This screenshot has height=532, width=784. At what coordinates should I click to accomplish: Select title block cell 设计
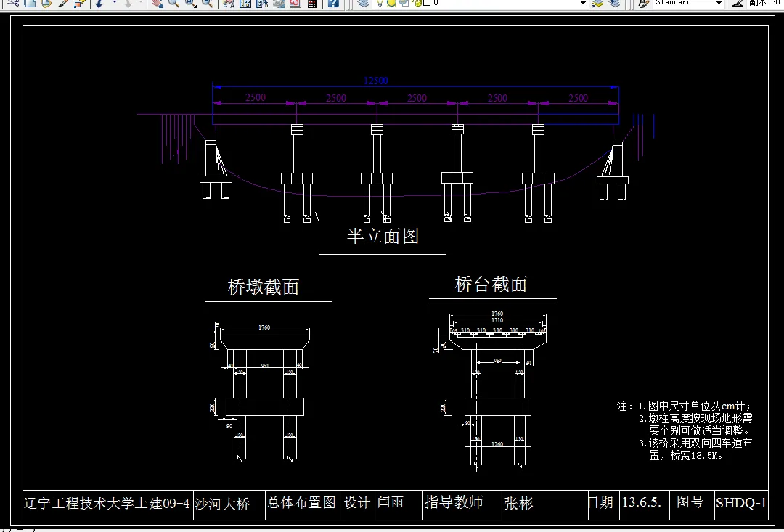pos(357,502)
